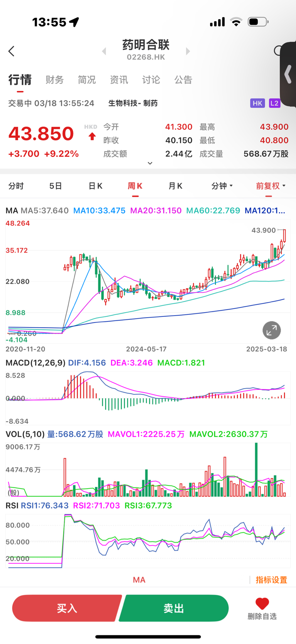The width and height of the screenshot is (296, 644).
Task: Open the 讨论 tab
Action: coord(151,80)
